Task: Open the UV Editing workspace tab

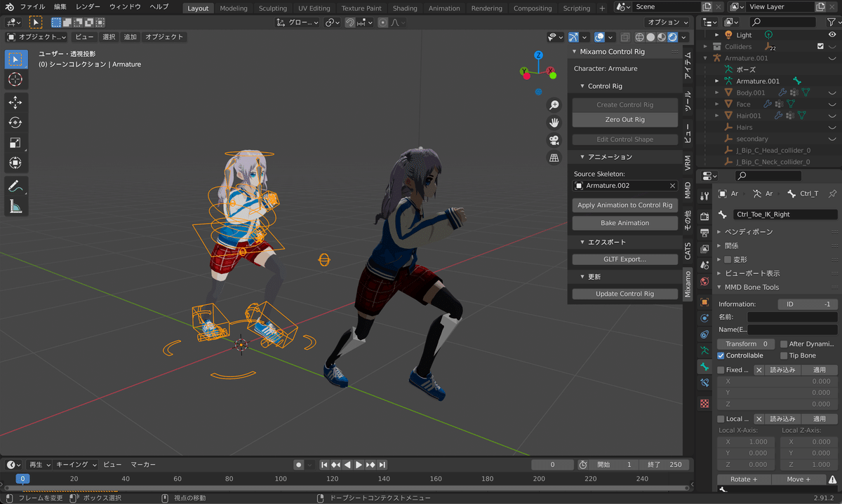Action: pyautogui.click(x=314, y=8)
